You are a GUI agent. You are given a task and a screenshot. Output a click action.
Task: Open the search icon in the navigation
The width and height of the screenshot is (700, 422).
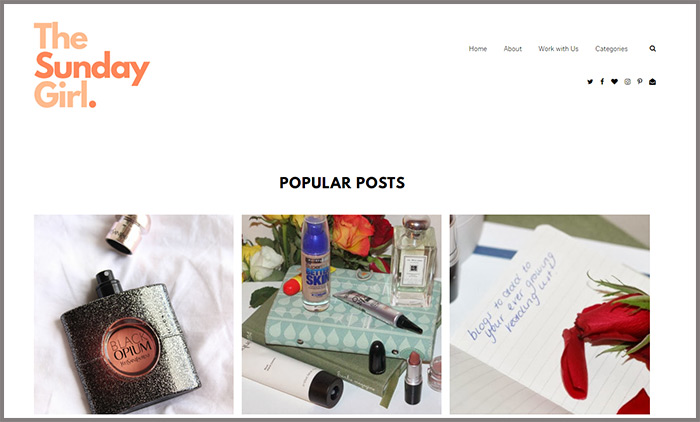652,49
